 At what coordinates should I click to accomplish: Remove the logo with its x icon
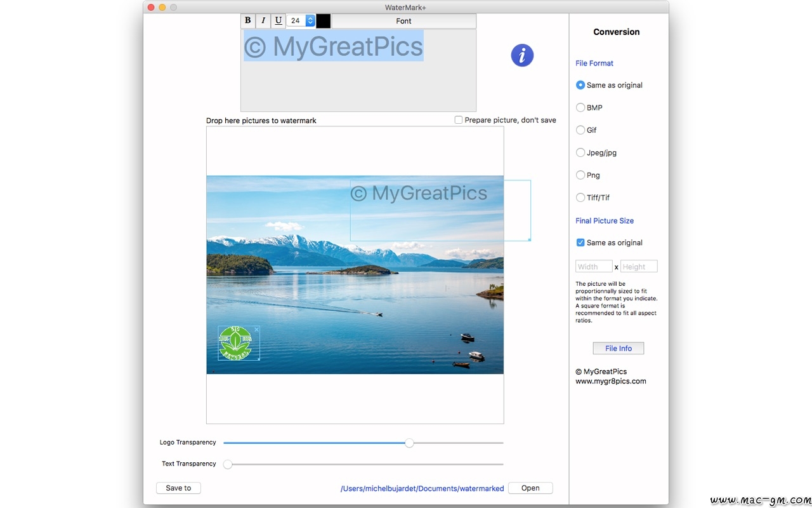coord(257,330)
